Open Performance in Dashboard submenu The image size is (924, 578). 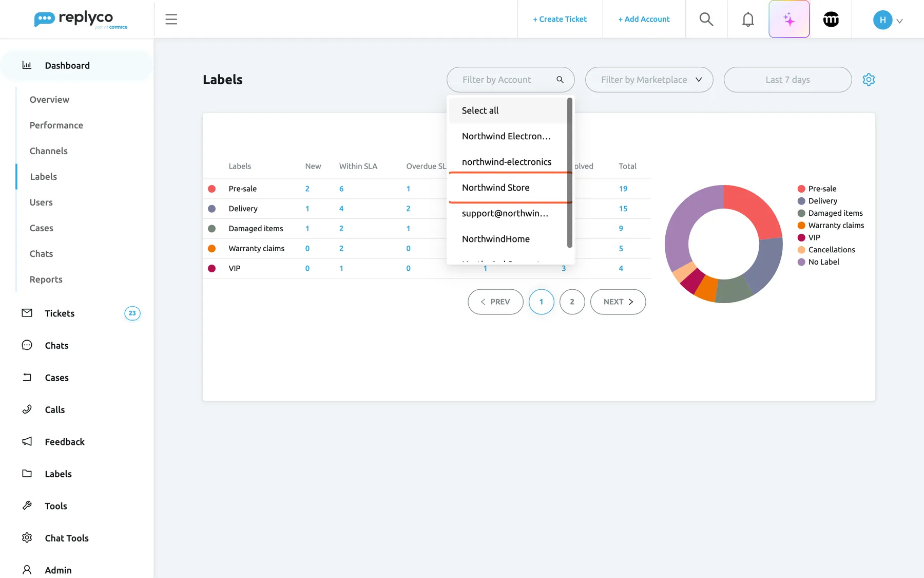(56, 125)
